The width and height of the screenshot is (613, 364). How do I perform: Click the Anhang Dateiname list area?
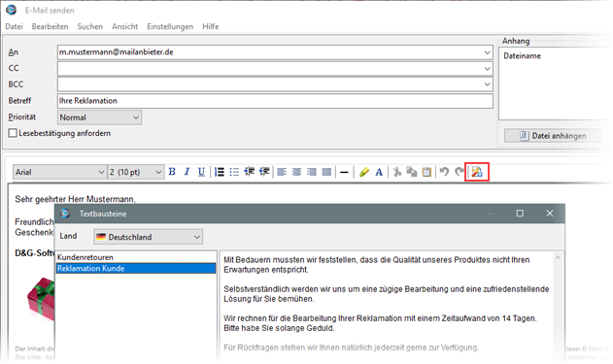pyautogui.click(x=555, y=84)
